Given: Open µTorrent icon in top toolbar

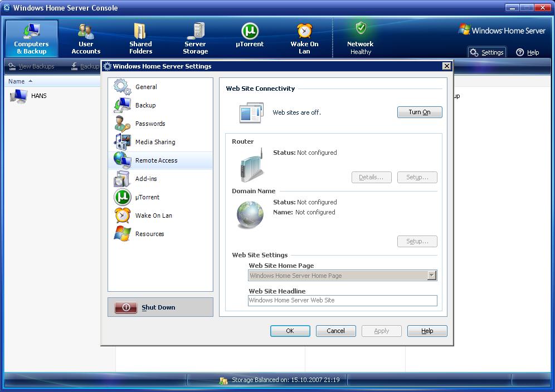Looking at the screenshot, I should point(250,31).
